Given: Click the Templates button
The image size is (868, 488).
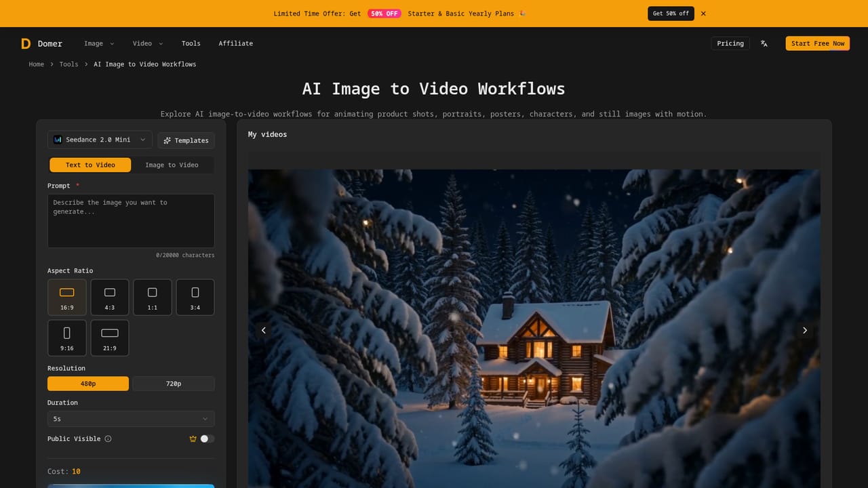Looking at the screenshot, I should coord(186,140).
